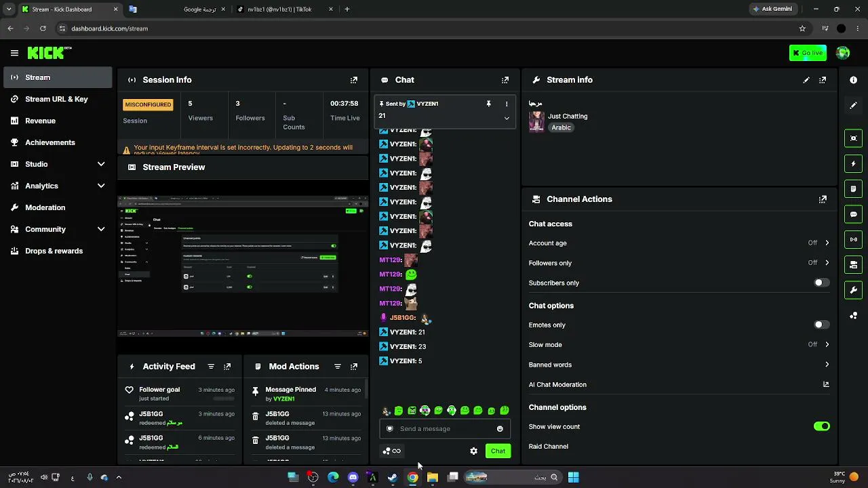Open channel points infinity button
This screenshot has width=868, height=488.
tap(392, 451)
